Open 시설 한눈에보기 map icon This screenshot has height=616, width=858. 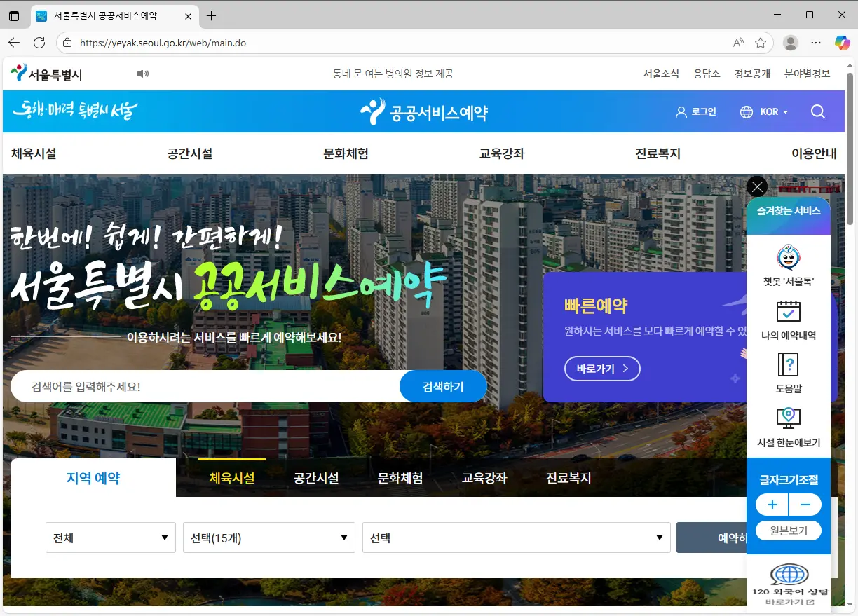pyautogui.click(x=789, y=418)
